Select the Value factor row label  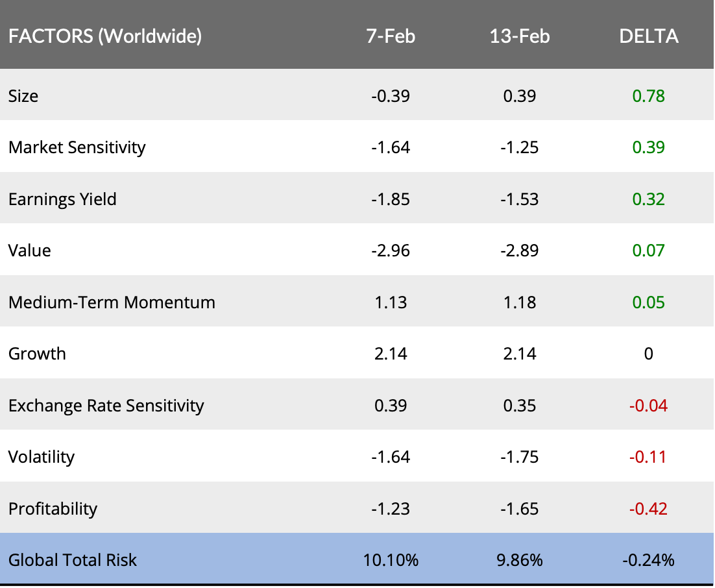point(30,251)
